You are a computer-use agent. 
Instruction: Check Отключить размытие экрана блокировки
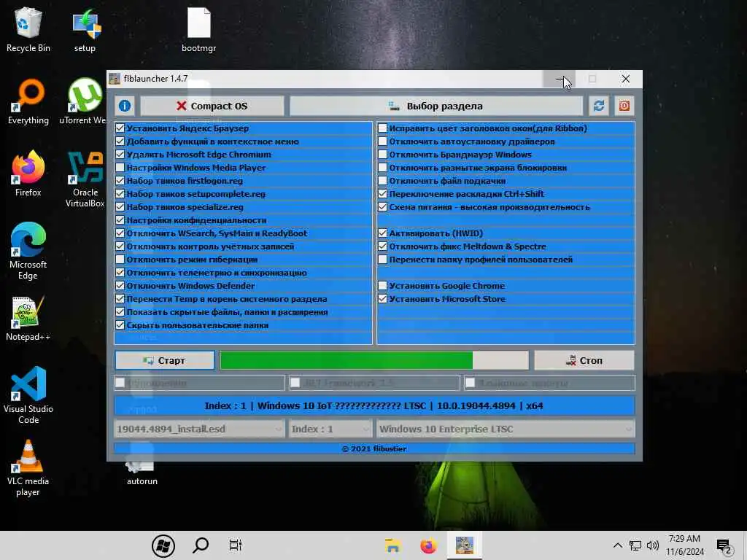coord(382,168)
